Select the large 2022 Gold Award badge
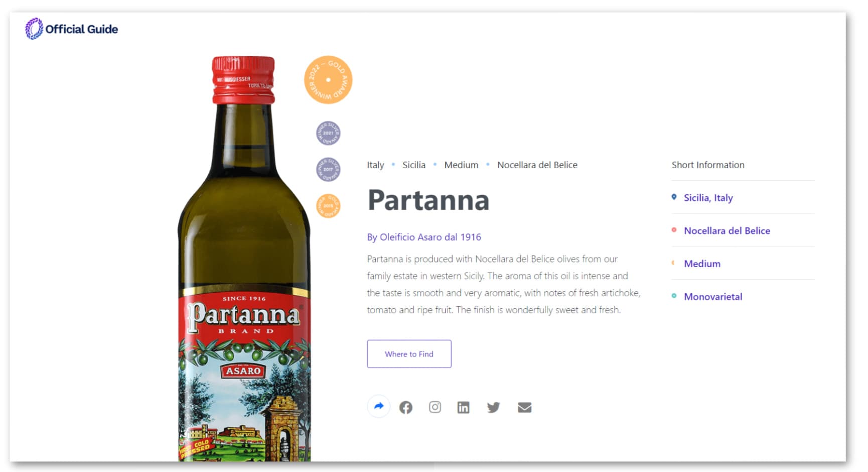This screenshot has height=472, width=868. [x=328, y=80]
